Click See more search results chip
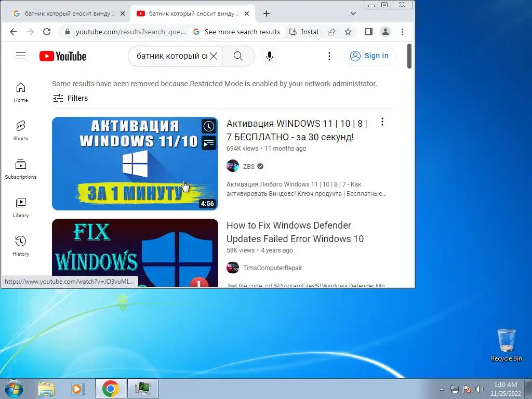 (x=237, y=32)
